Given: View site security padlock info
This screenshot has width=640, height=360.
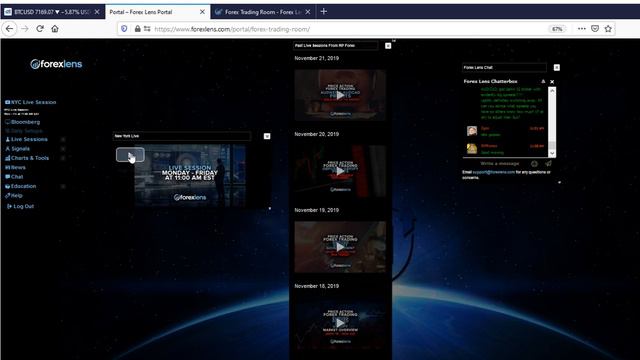Looking at the screenshot, I should [138, 29].
